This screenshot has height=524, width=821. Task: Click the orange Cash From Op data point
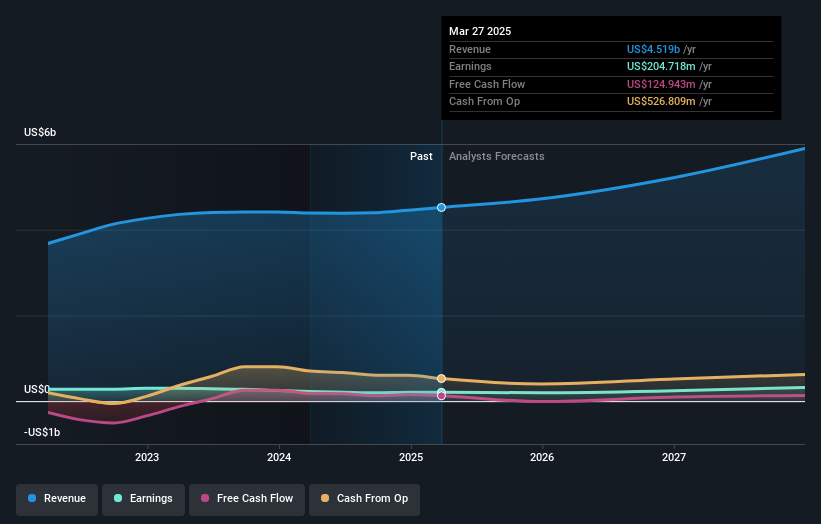[441, 378]
